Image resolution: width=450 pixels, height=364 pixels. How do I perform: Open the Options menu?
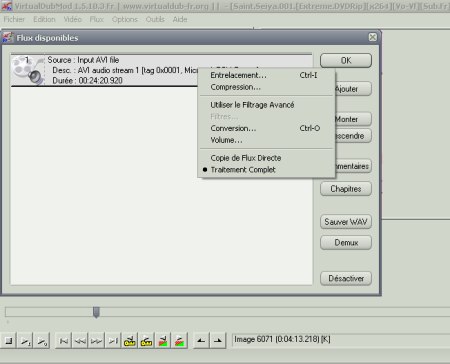pyautogui.click(x=125, y=19)
